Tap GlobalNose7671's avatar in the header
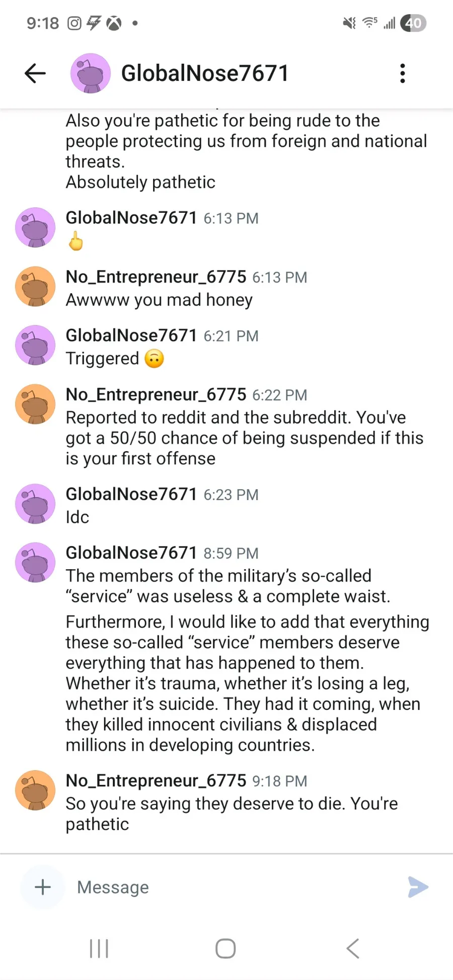 90,73
